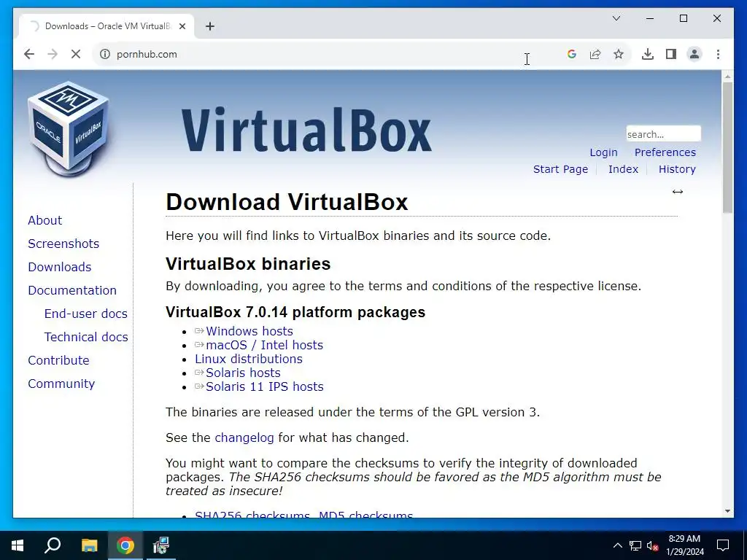This screenshot has width=747, height=560.
Task: Click the "Download VirtualBox" heading
Action: point(287,202)
